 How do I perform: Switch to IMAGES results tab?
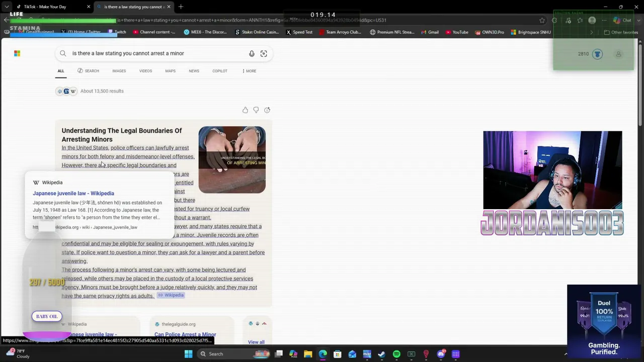coord(119,71)
